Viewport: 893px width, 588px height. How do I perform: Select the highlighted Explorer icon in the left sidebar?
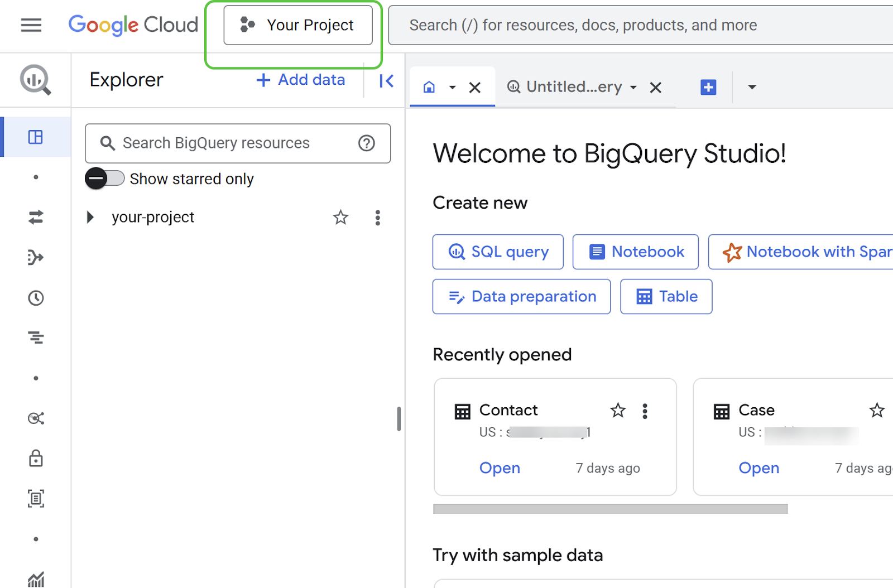(x=36, y=137)
